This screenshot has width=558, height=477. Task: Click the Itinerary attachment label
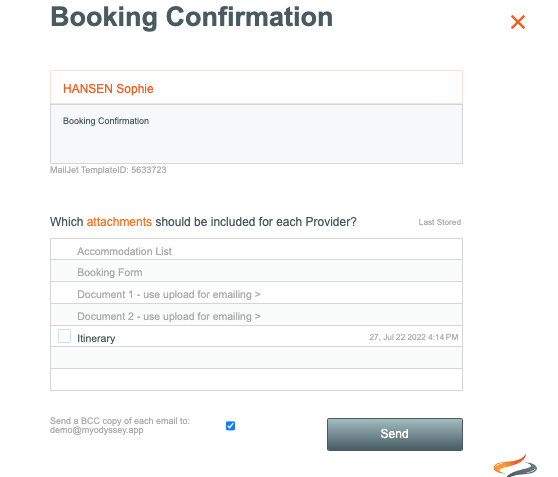pyautogui.click(x=96, y=338)
